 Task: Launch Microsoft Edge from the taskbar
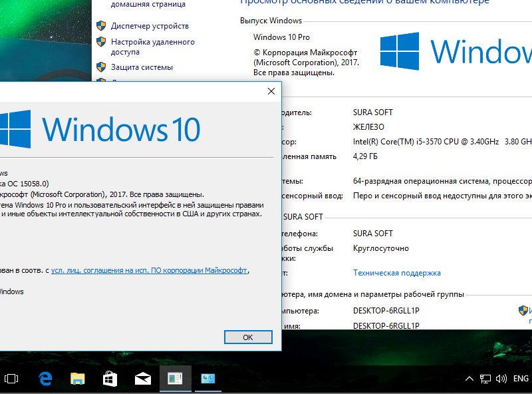[x=45, y=379]
